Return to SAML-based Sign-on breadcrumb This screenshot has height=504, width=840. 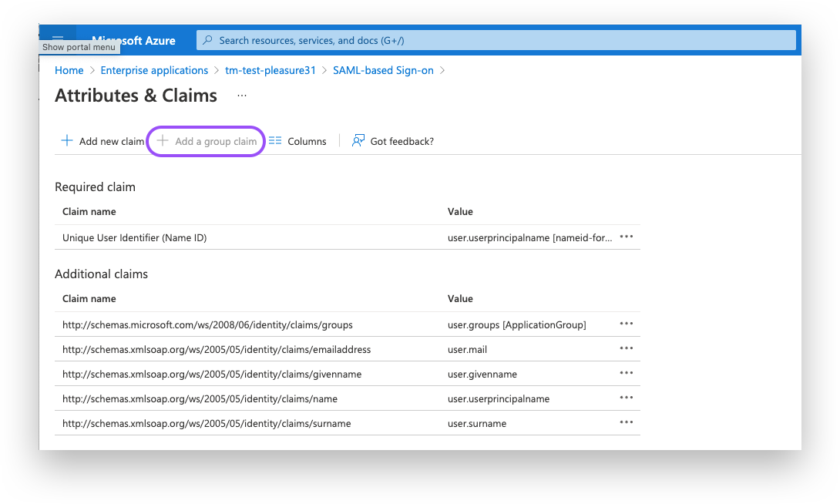coord(383,70)
